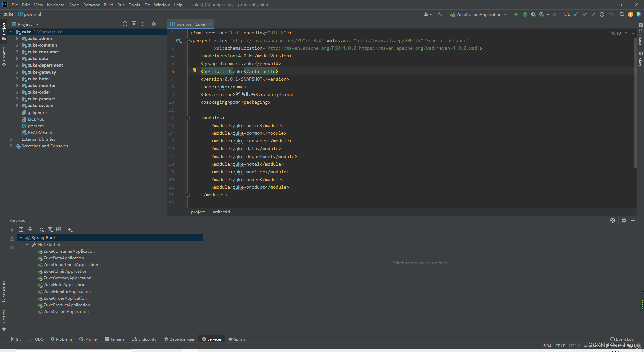The width and height of the screenshot is (644, 352).
Task: Collapse the Not Started node
Action: [27, 245]
